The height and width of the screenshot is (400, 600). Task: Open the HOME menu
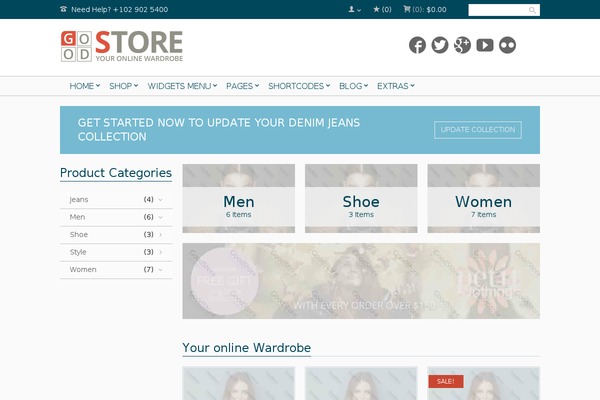pyautogui.click(x=85, y=86)
